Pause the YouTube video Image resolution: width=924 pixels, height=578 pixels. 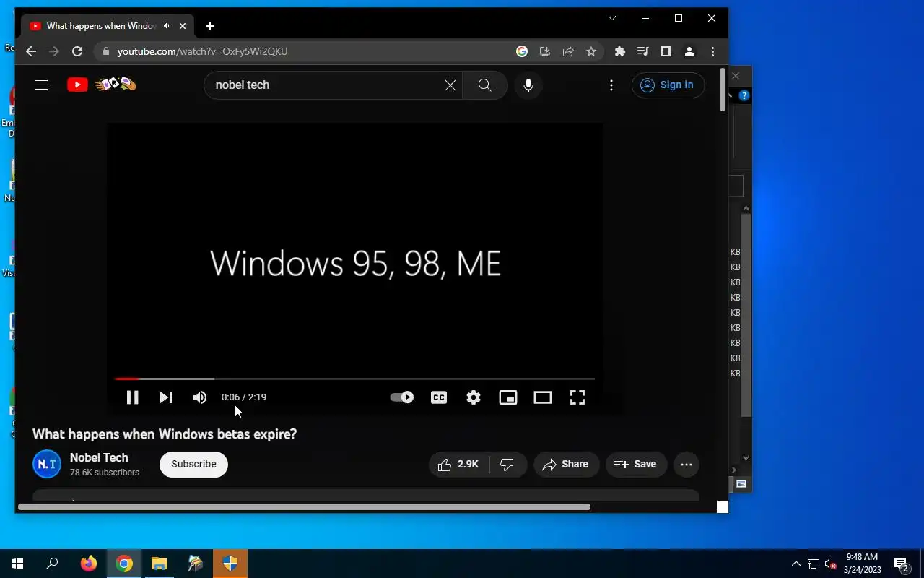tap(132, 397)
